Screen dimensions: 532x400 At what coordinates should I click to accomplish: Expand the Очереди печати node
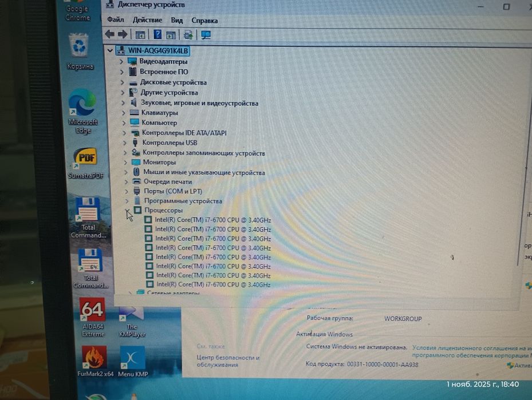[126, 182]
